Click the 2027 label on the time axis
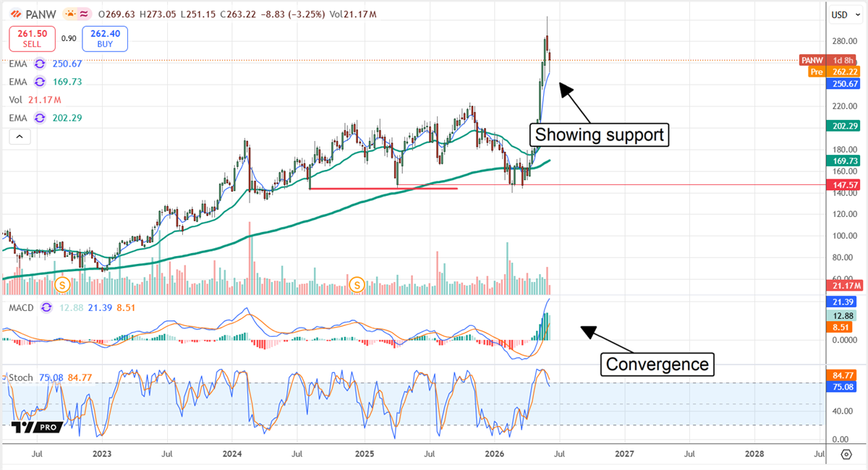Image resolution: width=868 pixels, height=470 pixels. click(x=624, y=454)
